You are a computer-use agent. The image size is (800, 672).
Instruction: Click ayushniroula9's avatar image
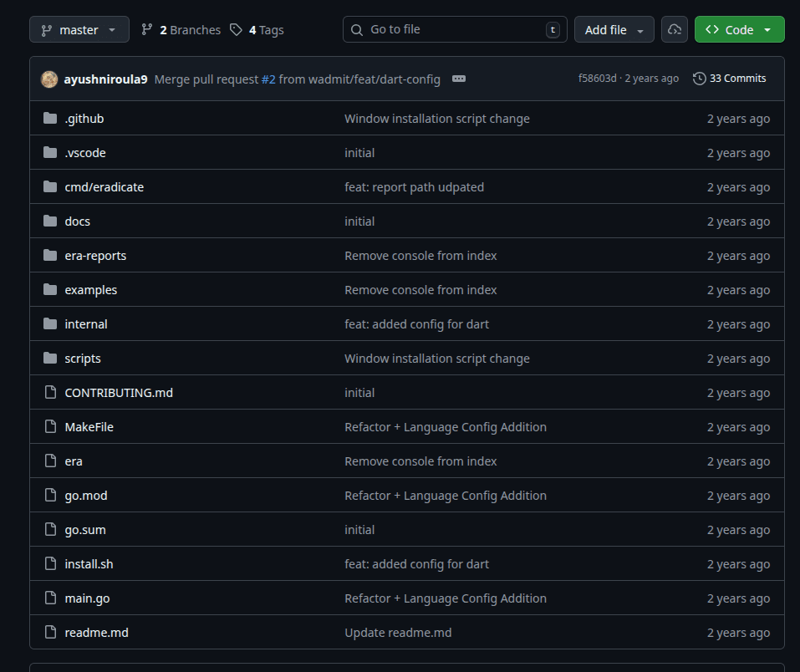click(49, 79)
